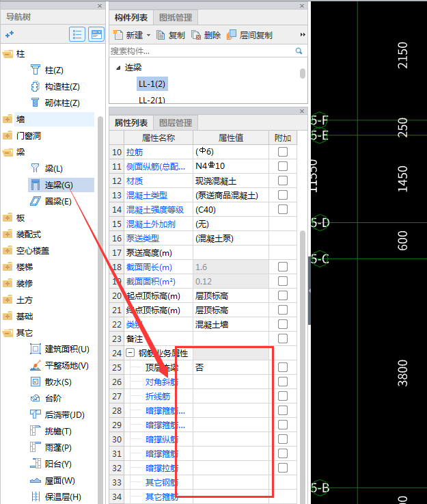427x504 pixels.
Task: Tick the 附加 checkbox for 混凝土强度等级 row
Action: (x=283, y=209)
